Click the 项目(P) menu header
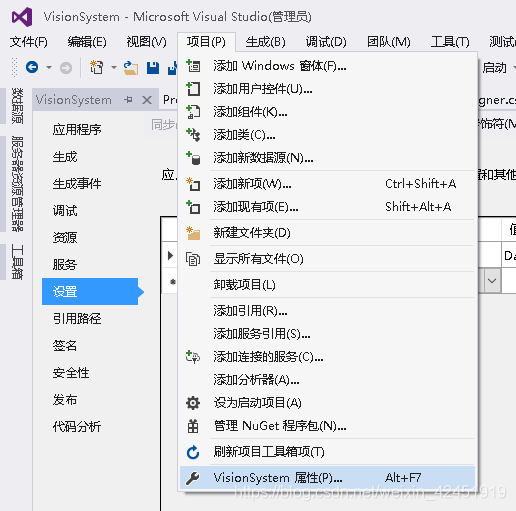This screenshot has width=516, height=511. (206, 42)
